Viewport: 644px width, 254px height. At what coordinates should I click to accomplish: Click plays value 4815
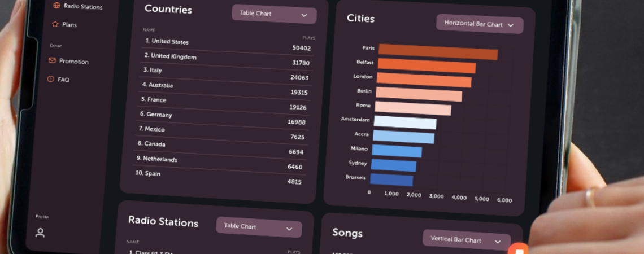(x=294, y=182)
